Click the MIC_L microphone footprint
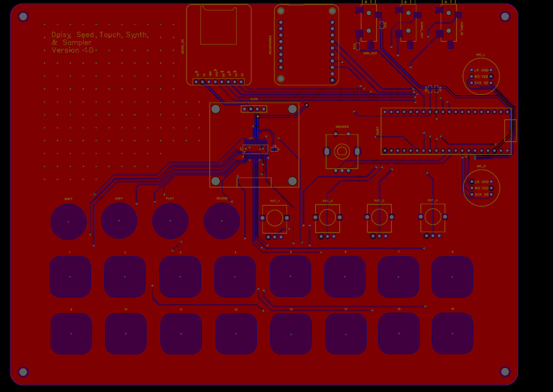This screenshot has width=553, height=392. [481, 76]
